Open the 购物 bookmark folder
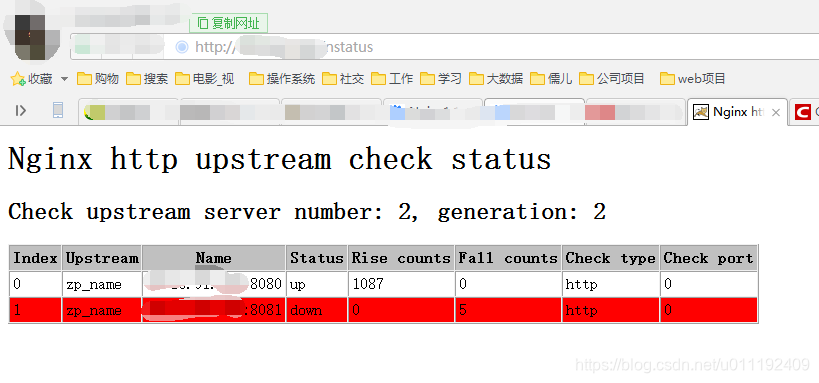The width and height of the screenshot is (819, 383). pos(98,79)
